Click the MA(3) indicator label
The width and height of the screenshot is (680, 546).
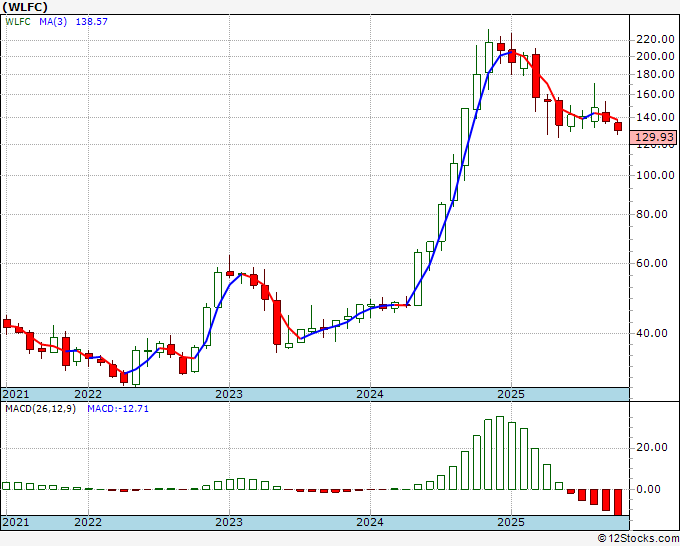click(53, 21)
